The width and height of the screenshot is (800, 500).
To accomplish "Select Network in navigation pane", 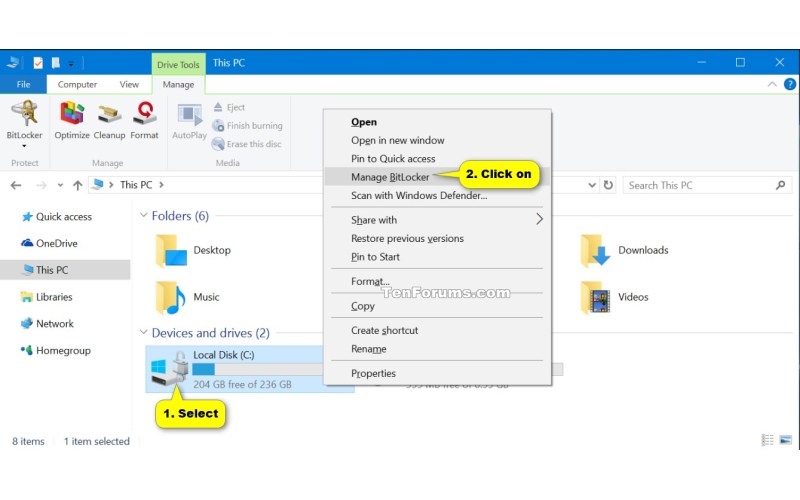I will [x=47, y=323].
